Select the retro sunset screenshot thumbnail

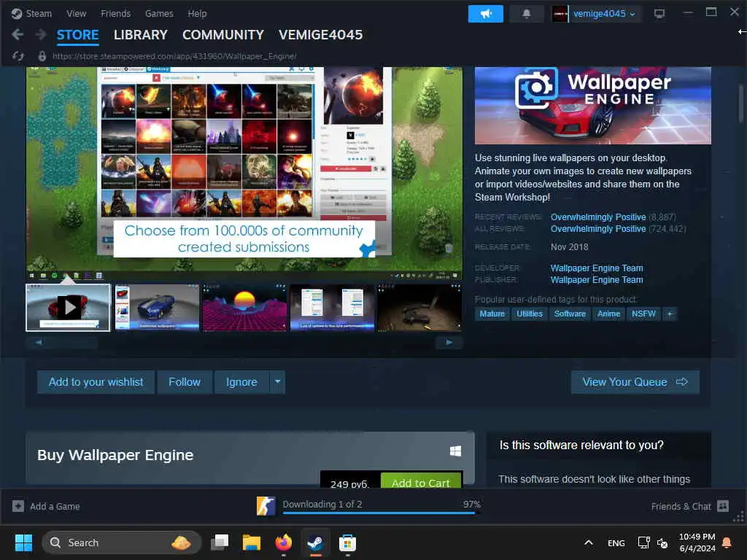(x=244, y=308)
